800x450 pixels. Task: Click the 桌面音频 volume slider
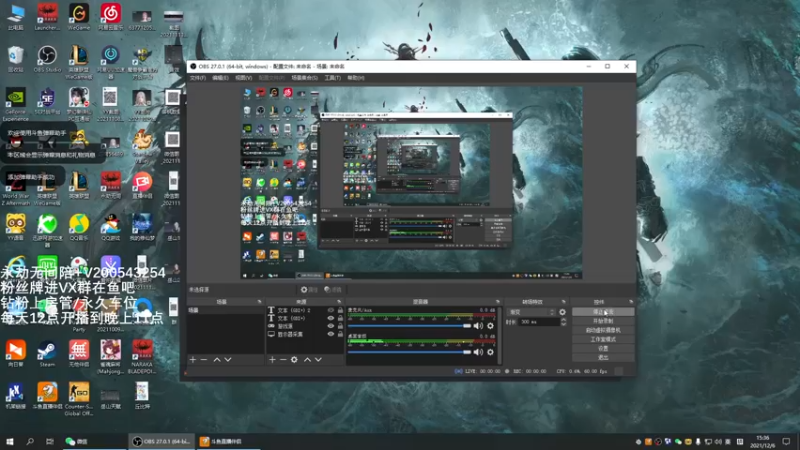(x=410, y=352)
